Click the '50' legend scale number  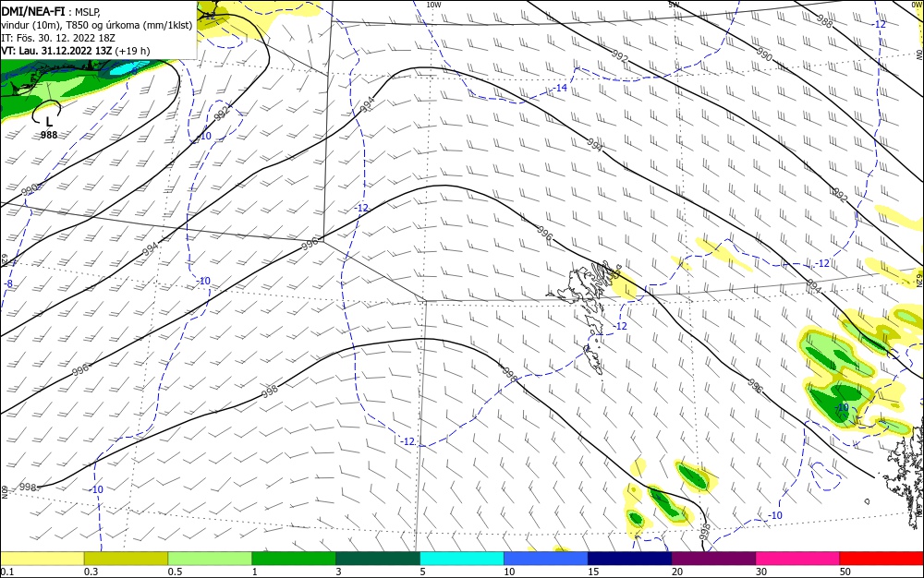845,572
